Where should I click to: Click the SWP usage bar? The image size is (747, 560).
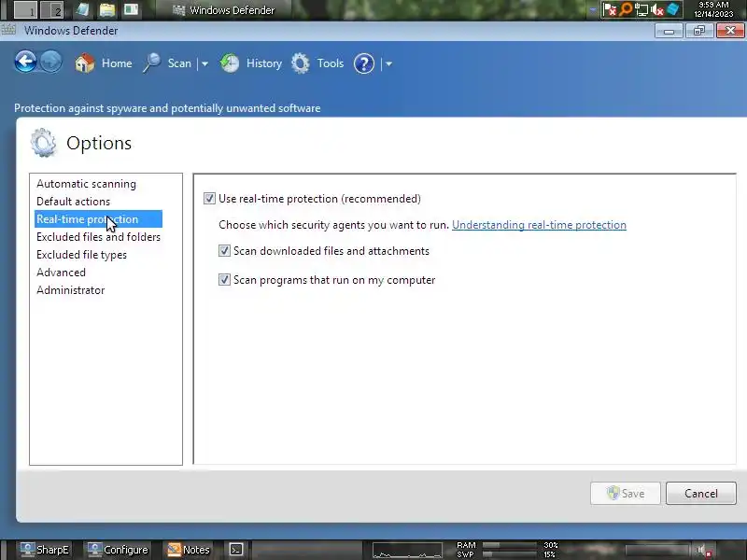point(510,554)
